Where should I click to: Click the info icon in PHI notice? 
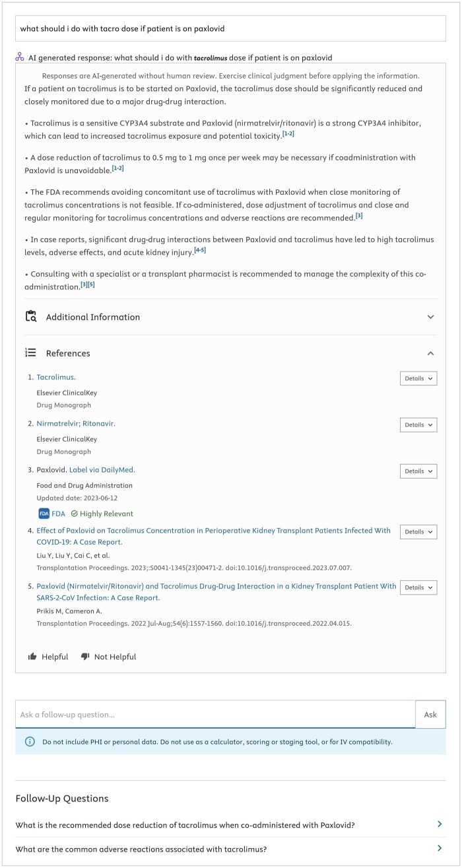point(30,741)
